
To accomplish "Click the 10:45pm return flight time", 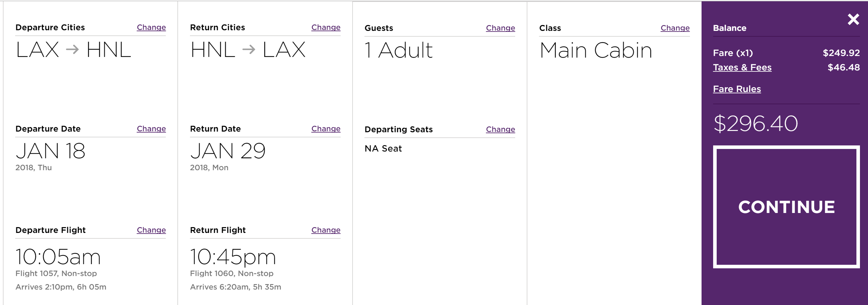I will tap(233, 257).
